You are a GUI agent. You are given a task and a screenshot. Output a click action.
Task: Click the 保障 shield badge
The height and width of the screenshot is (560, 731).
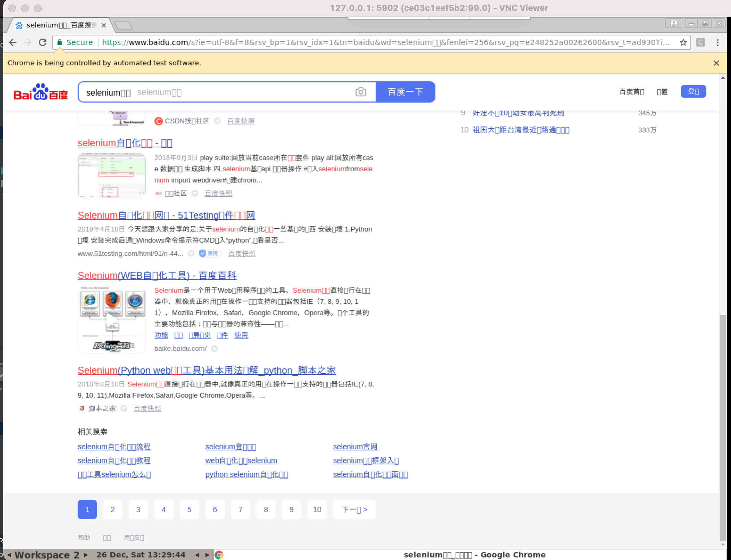click(210, 254)
